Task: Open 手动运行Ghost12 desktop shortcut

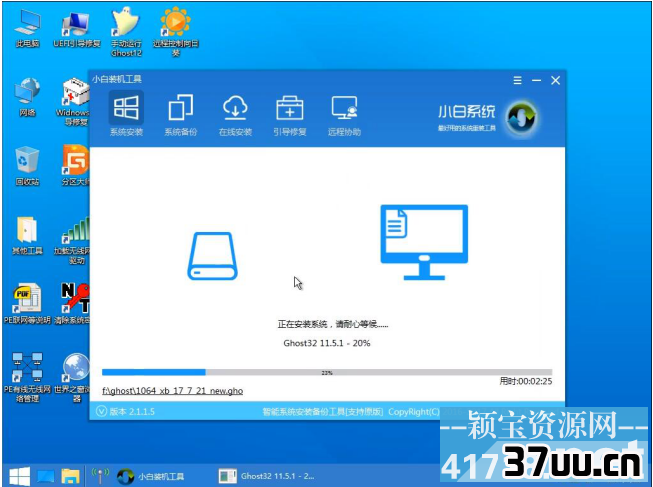Action: tap(126, 32)
